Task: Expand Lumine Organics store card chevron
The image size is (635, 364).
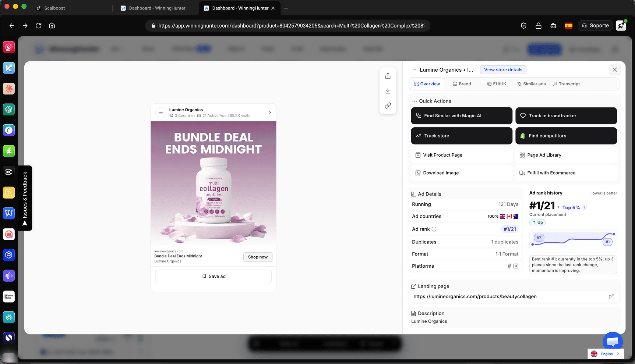Action: pos(270,113)
